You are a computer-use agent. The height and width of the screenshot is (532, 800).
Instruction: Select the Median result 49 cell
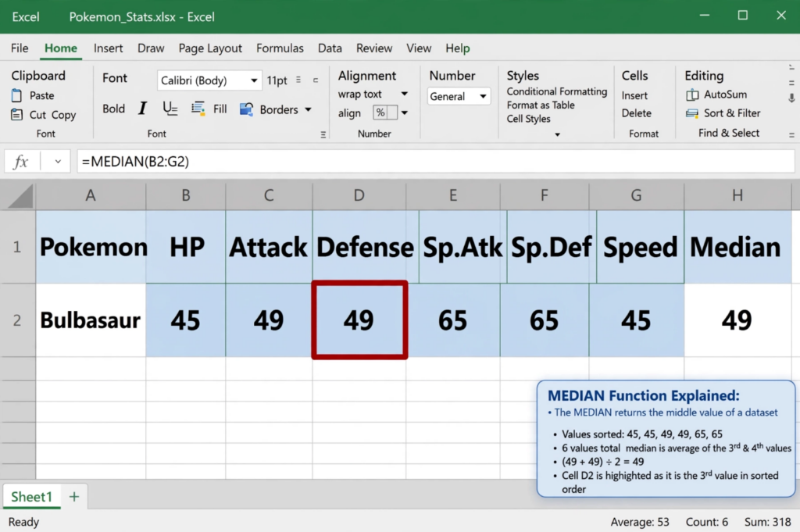pos(737,320)
